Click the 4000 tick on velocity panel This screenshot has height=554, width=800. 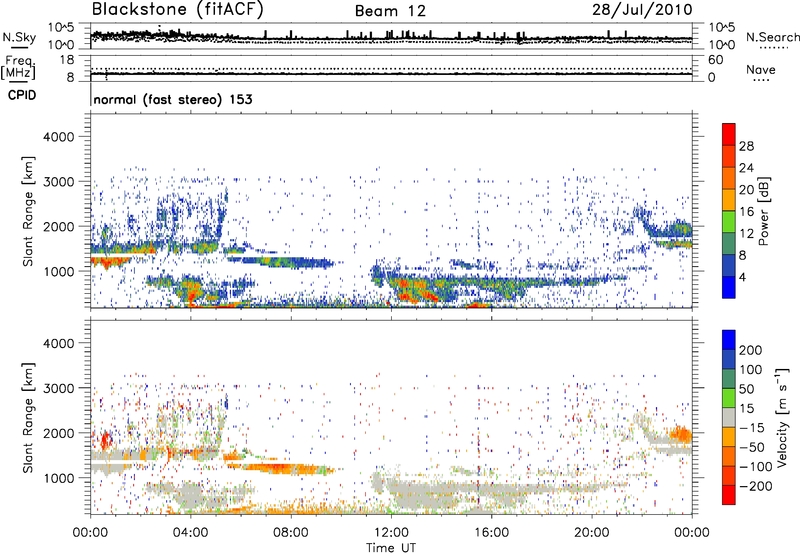pyautogui.click(x=59, y=343)
